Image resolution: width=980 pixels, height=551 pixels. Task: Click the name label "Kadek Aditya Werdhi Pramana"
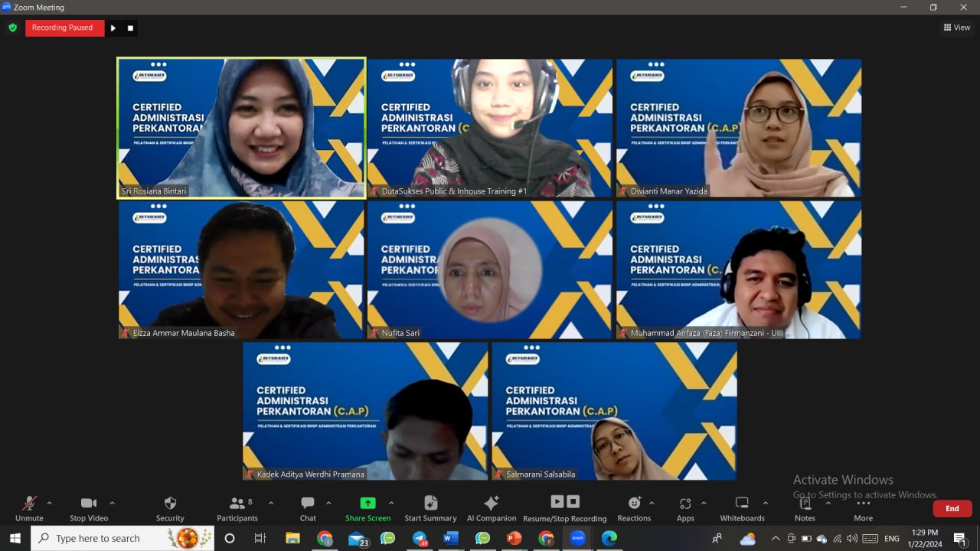point(311,474)
